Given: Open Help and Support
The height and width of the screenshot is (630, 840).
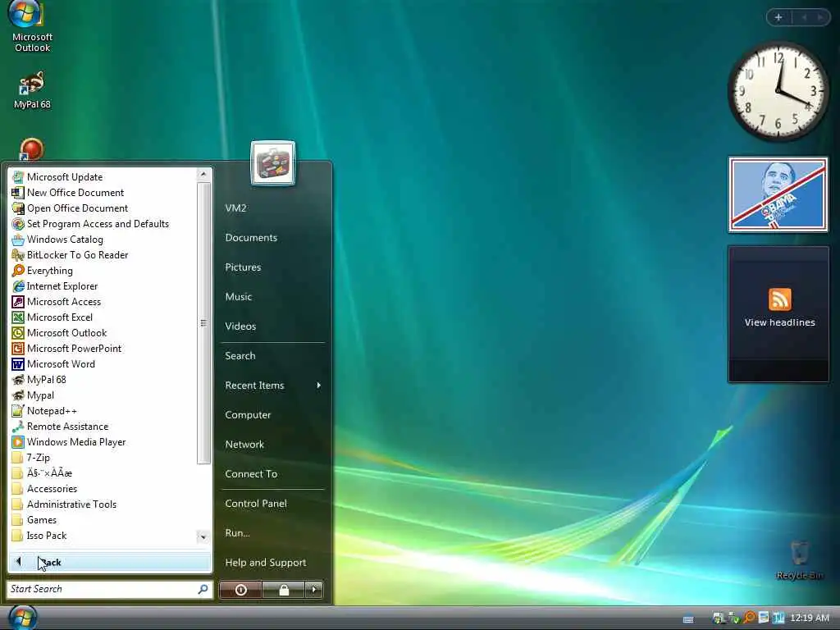Looking at the screenshot, I should 272,563.
